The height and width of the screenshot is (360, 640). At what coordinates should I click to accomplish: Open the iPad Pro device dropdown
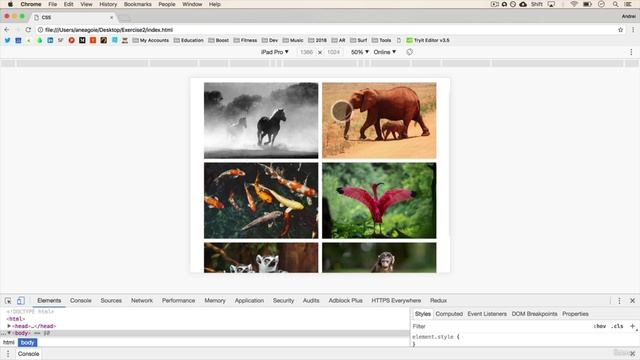(x=275, y=52)
